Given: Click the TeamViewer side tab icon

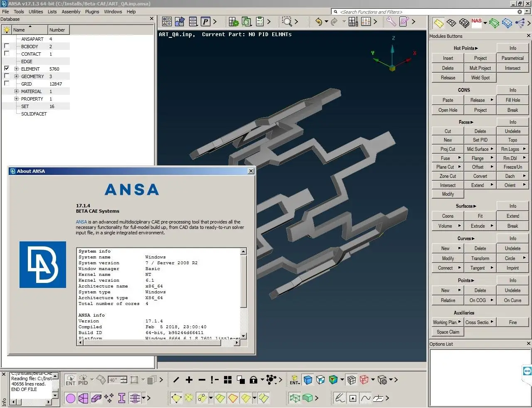Looking at the screenshot, I should point(527,371).
